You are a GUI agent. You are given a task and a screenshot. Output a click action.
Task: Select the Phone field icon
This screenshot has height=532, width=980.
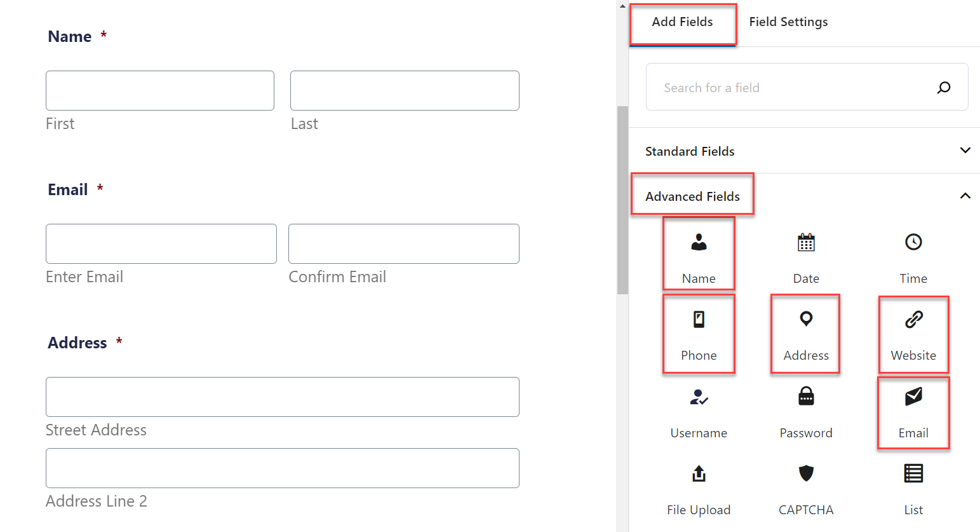click(x=699, y=319)
